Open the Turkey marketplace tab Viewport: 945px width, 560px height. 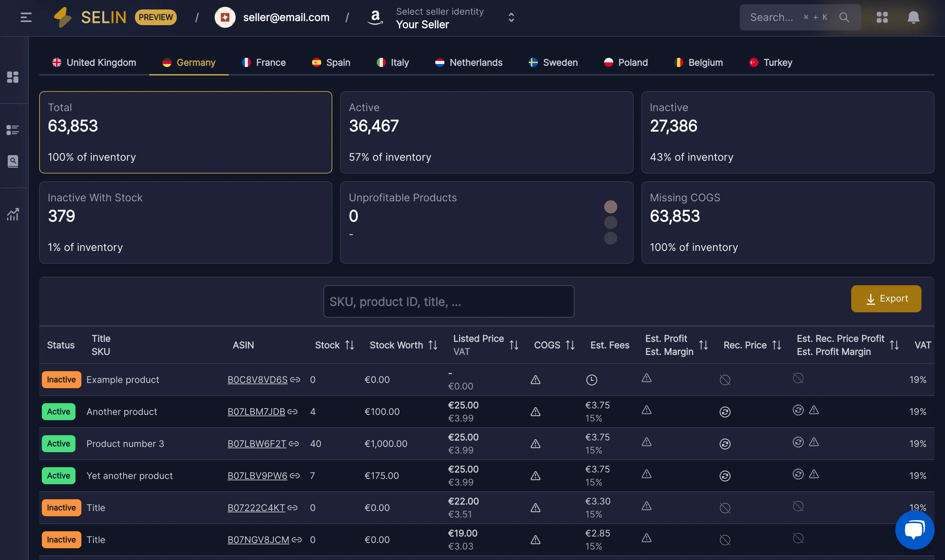pyautogui.click(x=771, y=63)
